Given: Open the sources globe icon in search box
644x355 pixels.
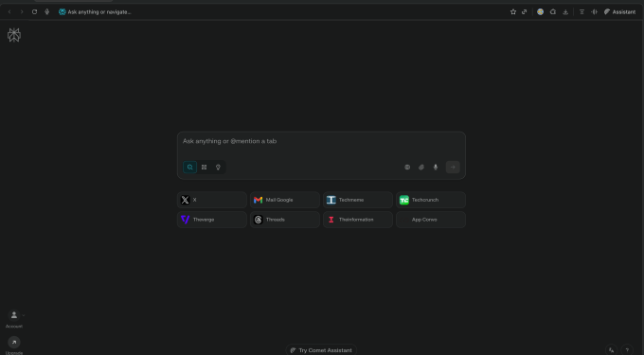Looking at the screenshot, I should point(407,167).
